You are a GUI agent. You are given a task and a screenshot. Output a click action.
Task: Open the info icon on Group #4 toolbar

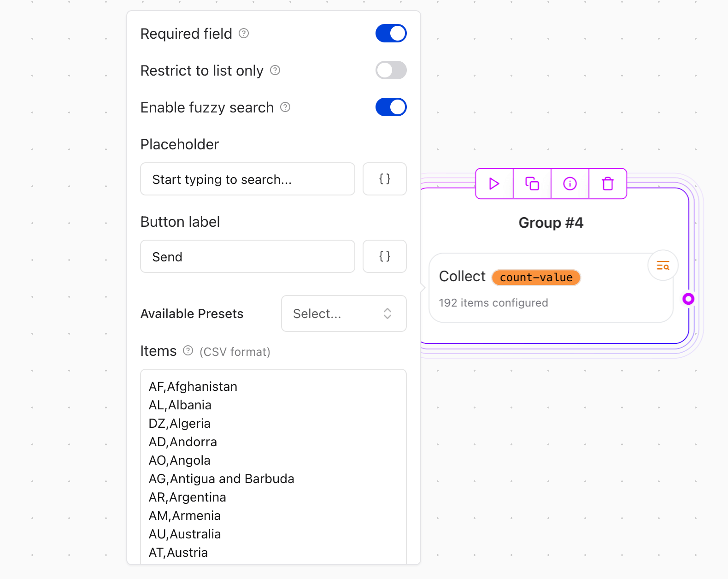pyautogui.click(x=570, y=183)
